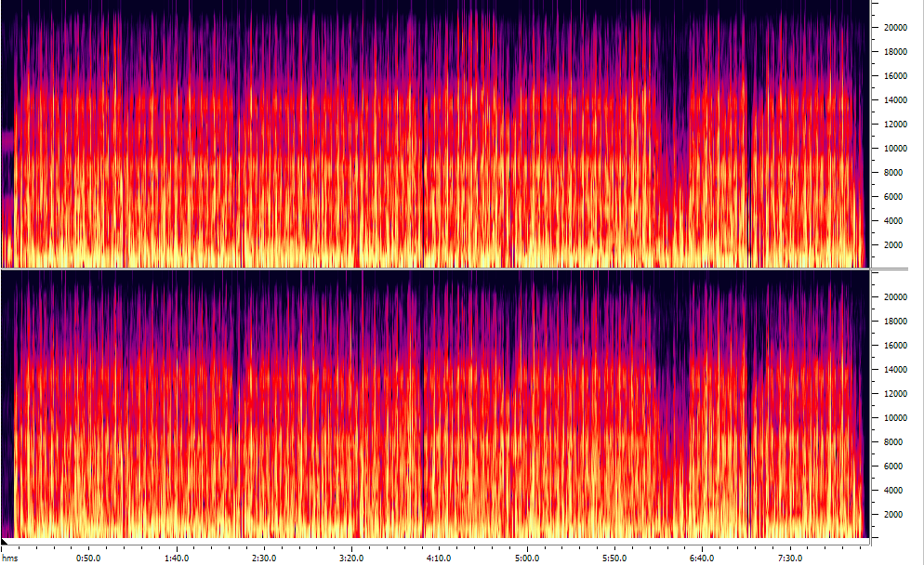Select the 2:30.0 time ruler label

point(264,558)
